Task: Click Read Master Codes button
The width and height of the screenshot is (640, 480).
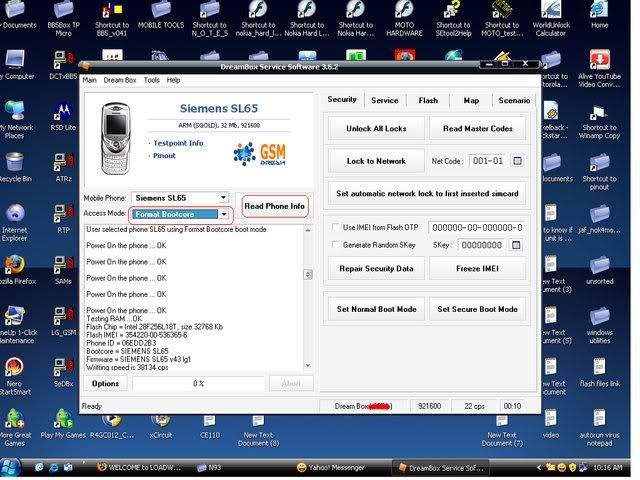Action: pyautogui.click(x=478, y=129)
